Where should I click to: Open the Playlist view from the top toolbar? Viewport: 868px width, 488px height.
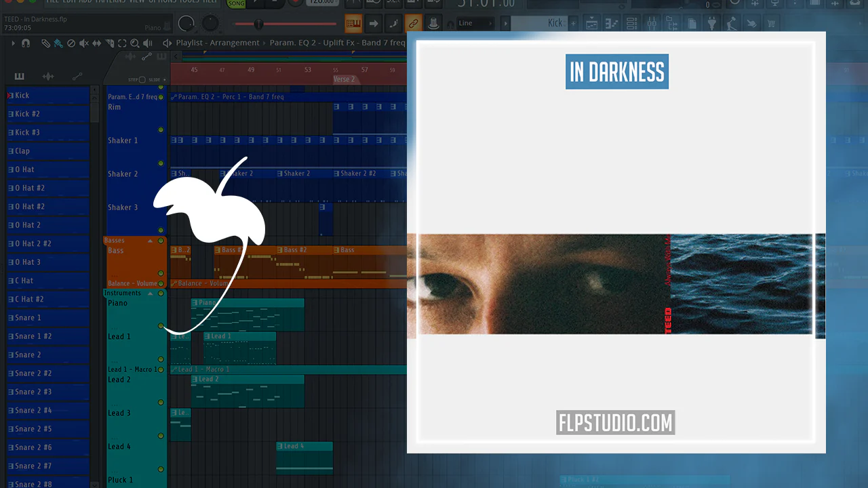[x=592, y=24]
